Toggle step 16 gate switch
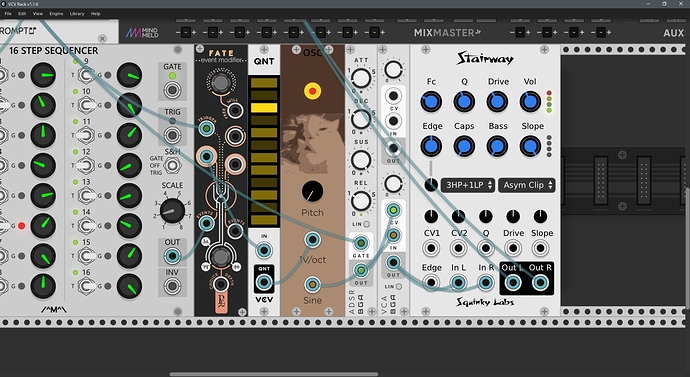This screenshot has height=377, width=690. (87, 286)
